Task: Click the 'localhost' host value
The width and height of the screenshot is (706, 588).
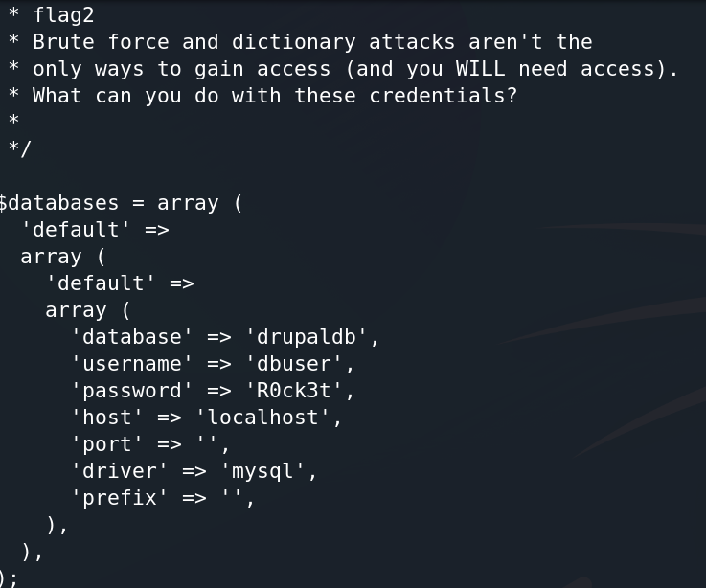Action: pos(262,418)
